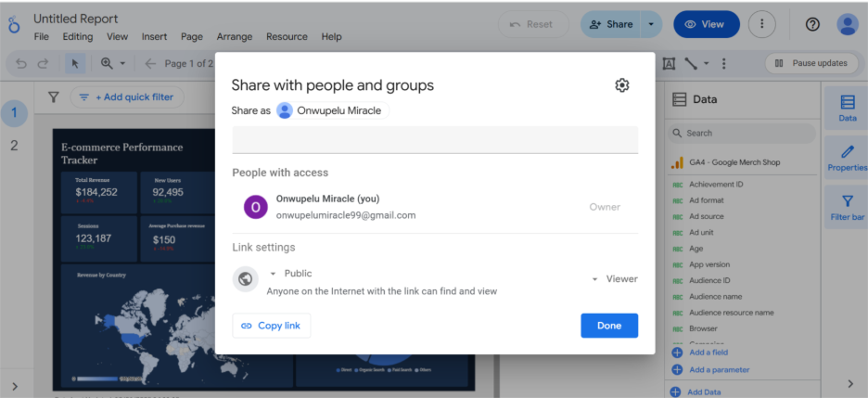Open the Filter bar panel
This screenshot has width=868, height=398.
click(x=847, y=208)
